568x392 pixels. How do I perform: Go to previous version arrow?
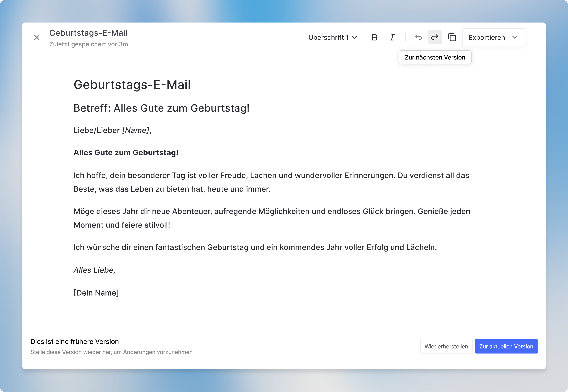418,37
